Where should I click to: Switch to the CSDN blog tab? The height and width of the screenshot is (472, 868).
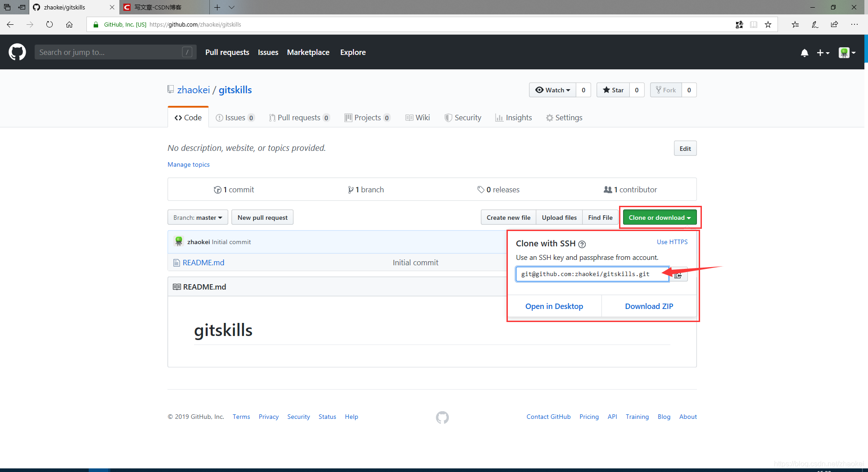[164, 7]
